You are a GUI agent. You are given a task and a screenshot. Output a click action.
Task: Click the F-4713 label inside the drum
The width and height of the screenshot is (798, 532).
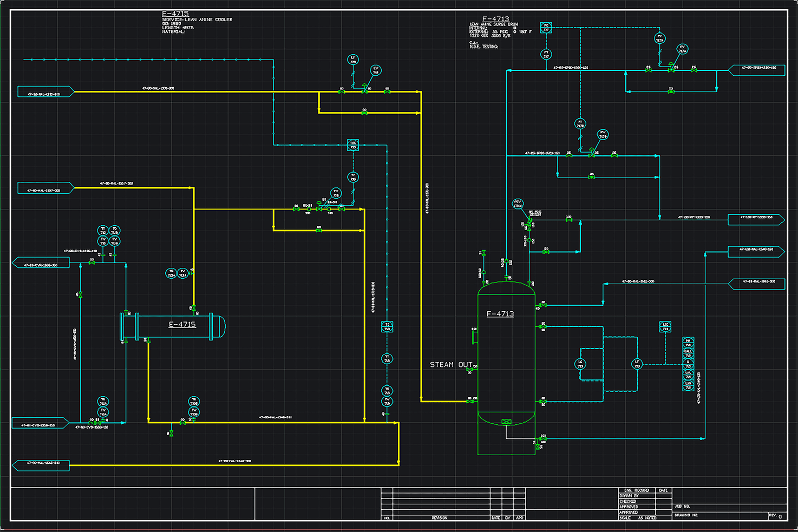point(500,314)
